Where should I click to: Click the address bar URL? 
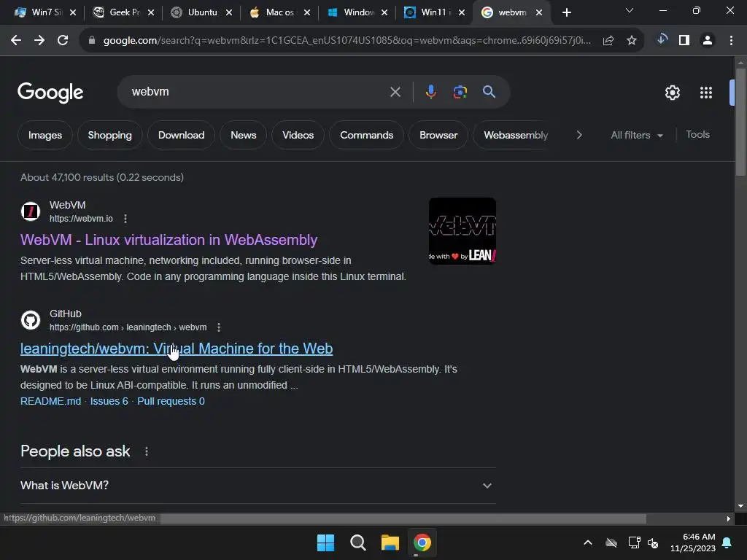click(x=347, y=41)
